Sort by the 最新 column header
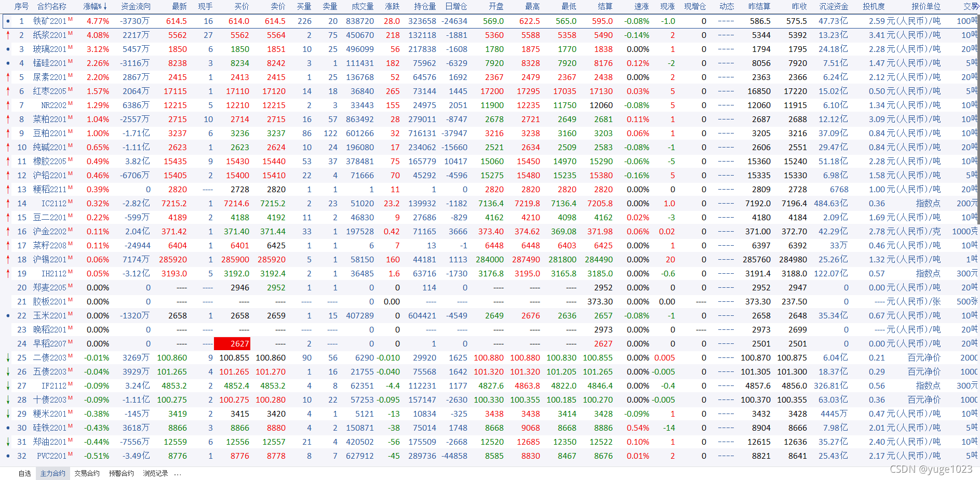Image resolution: width=980 pixels, height=480 pixels. click(180, 6)
